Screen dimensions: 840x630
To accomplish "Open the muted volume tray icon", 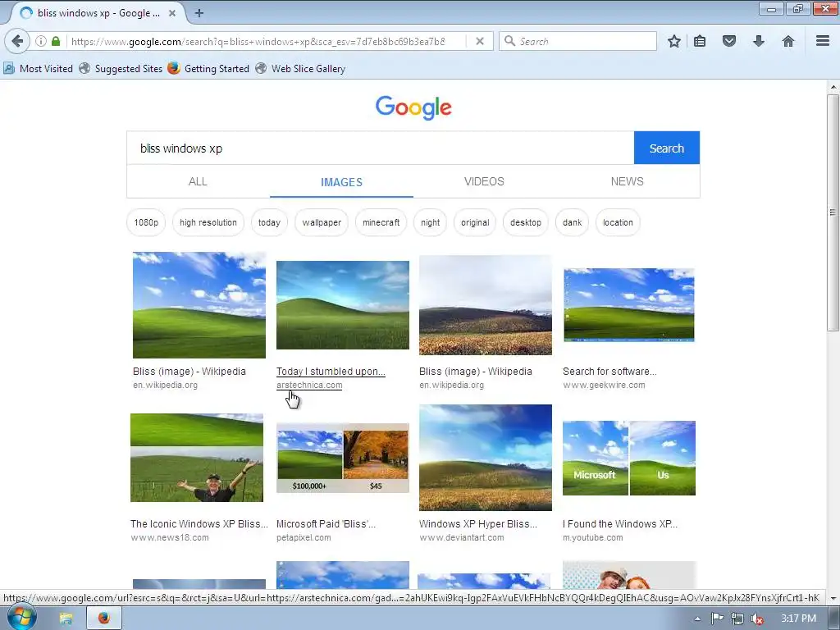I will [x=757, y=619].
